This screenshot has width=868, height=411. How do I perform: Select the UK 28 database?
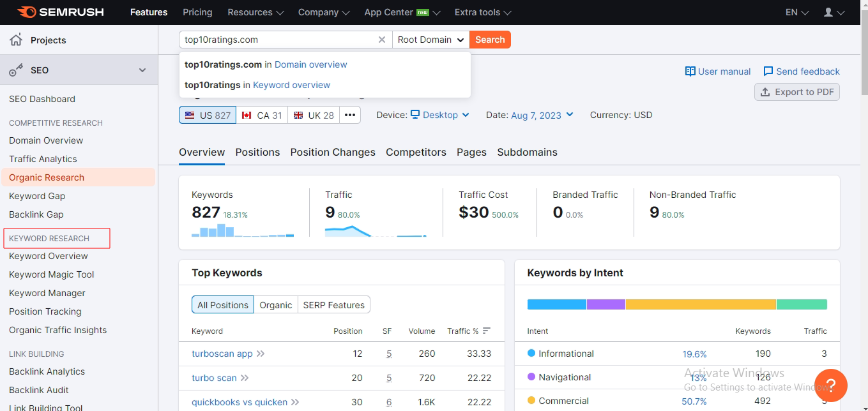pos(314,115)
